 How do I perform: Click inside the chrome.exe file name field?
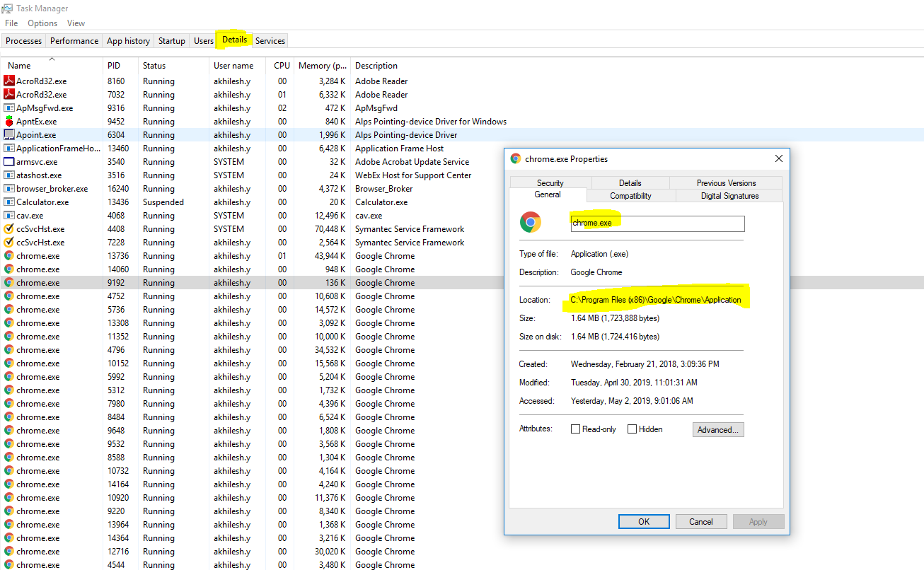coord(657,223)
